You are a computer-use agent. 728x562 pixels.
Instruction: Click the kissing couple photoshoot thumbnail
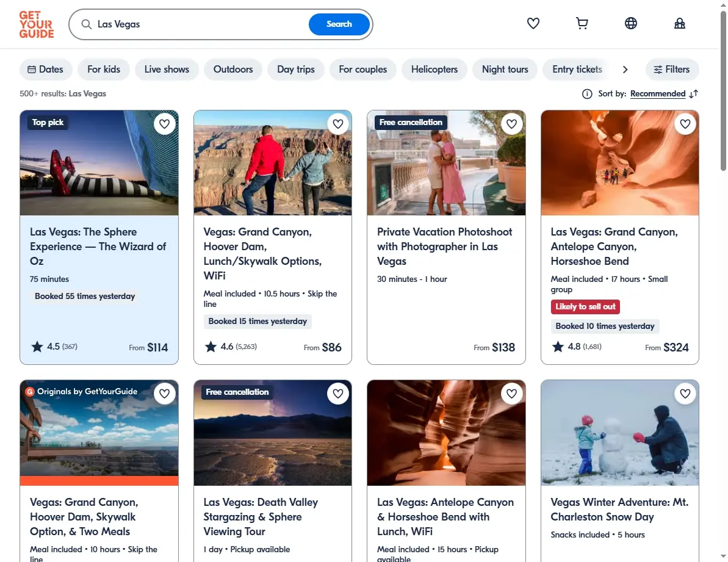[446, 163]
